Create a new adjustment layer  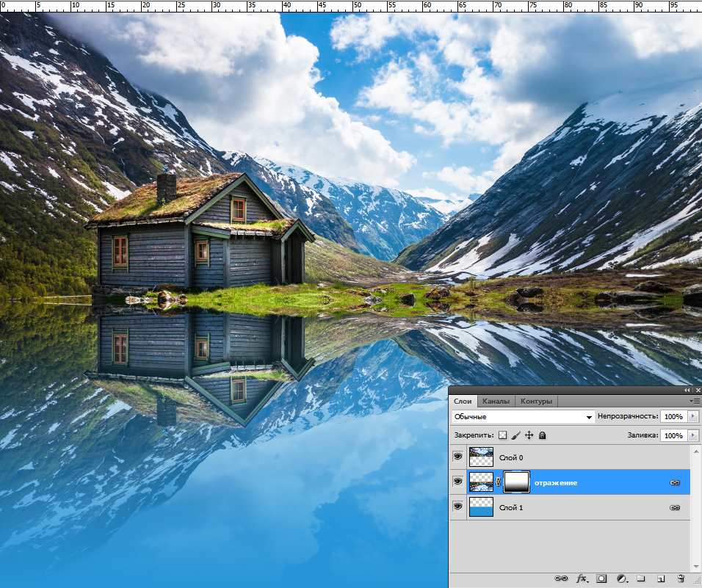pyautogui.click(x=621, y=578)
